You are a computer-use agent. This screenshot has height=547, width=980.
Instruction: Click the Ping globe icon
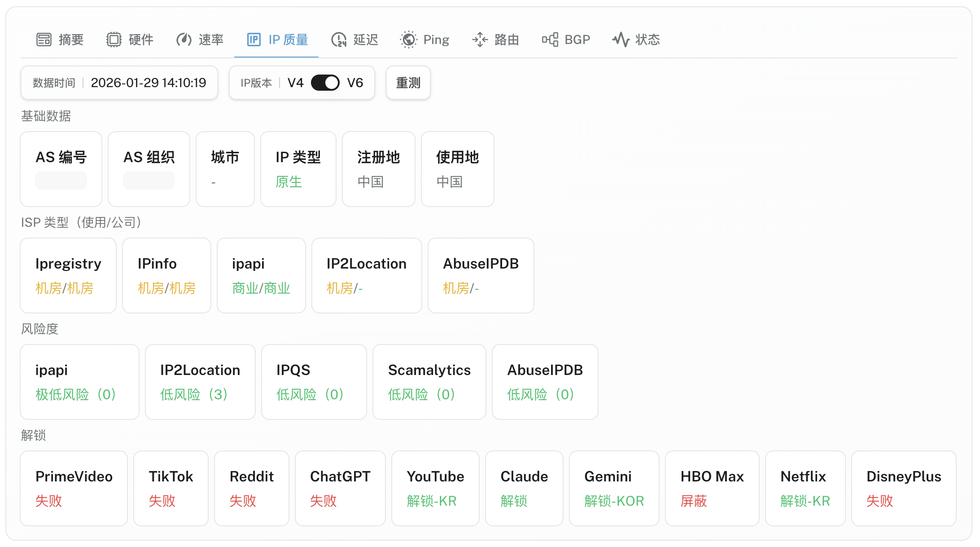(x=408, y=40)
